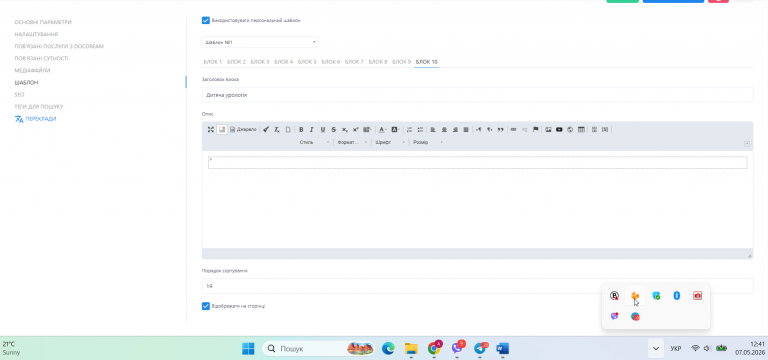Toggle underline formatting
Screen dimensions: 768x360
click(323, 130)
